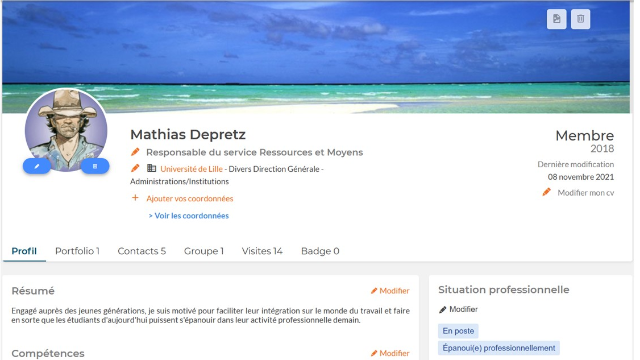Click the name Mathias Depretz
The height and width of the screenshot is (360, 640).
188,134
